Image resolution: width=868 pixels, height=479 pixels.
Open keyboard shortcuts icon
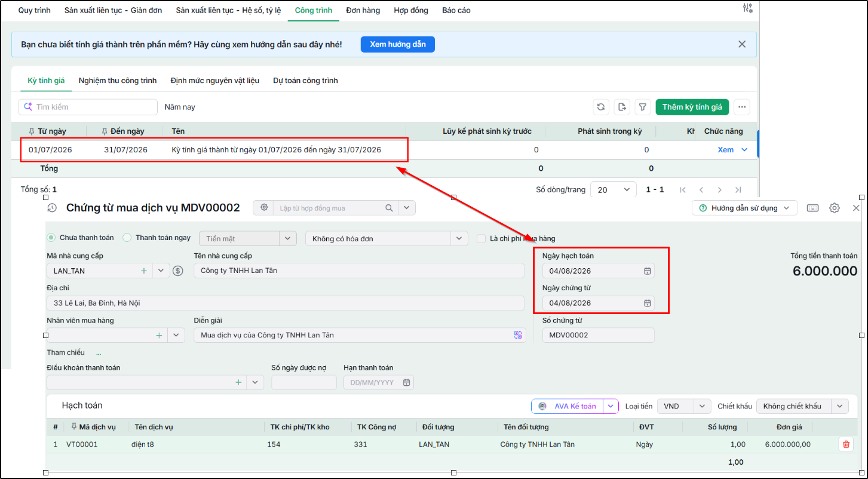(812, 208)
